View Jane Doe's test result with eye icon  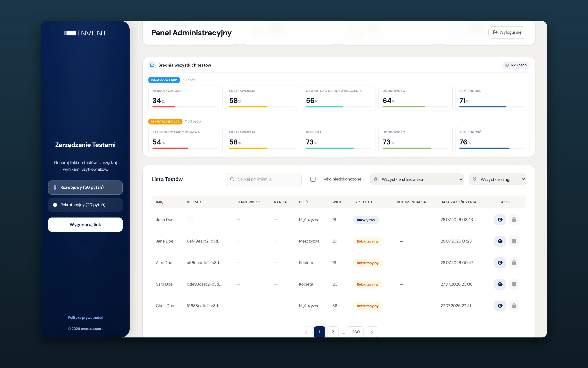(500, 241)
